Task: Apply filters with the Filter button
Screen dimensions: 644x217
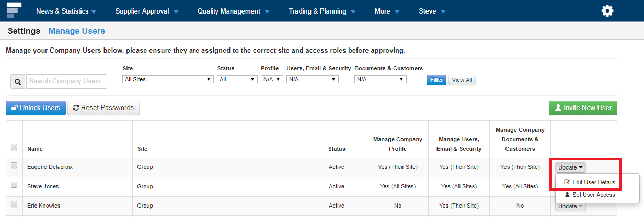Action: [x=436, y=80]
